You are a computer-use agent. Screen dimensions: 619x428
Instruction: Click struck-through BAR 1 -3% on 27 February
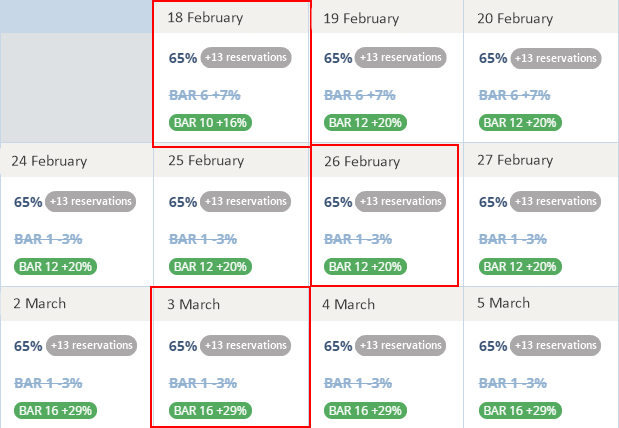(x=515, y=239)
